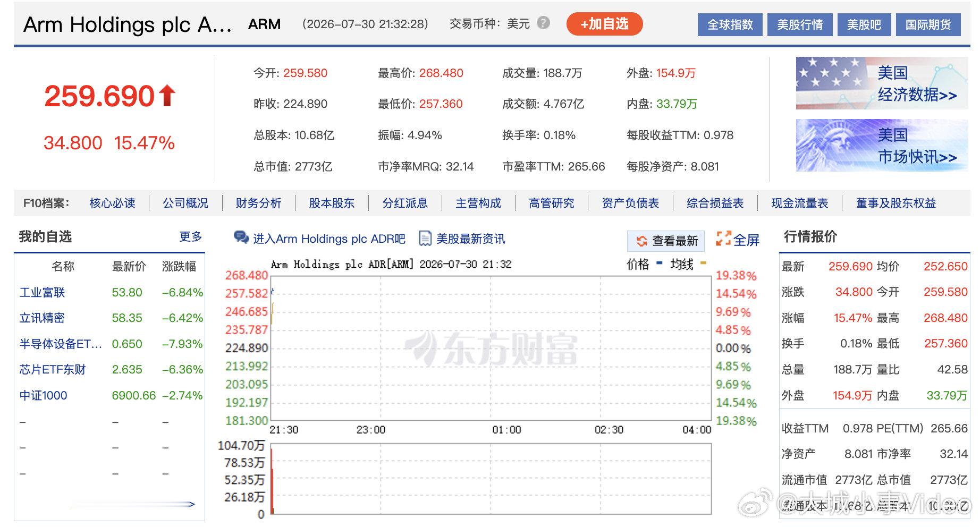The image size is (980, 527).
Task: Open 全球指数 page
Action: tap(730, 25)
